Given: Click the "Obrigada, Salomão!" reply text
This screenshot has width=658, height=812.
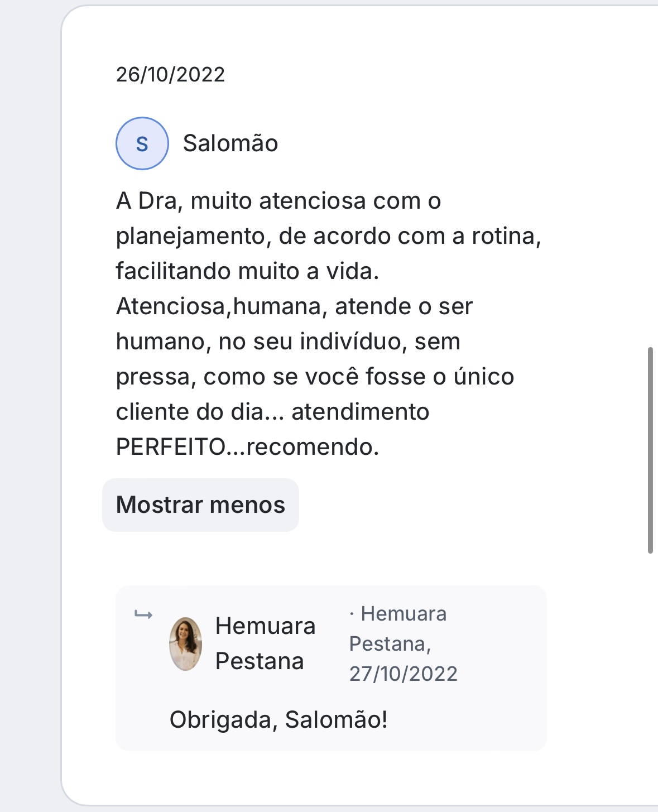Looking at the screenshot, I should [278, 720].
